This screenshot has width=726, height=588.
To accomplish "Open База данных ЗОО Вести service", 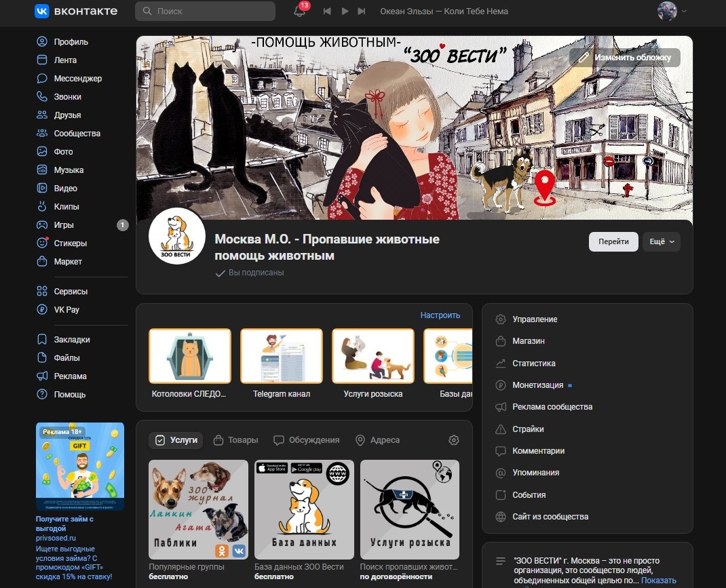I will coord(304,520).
